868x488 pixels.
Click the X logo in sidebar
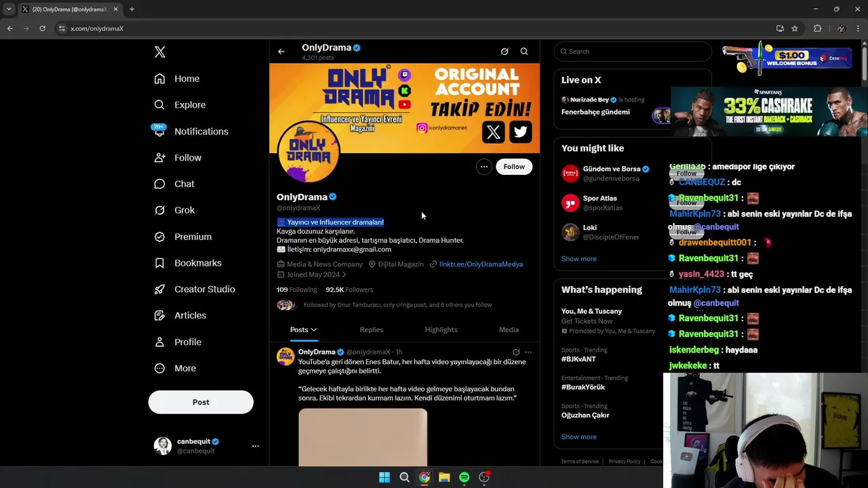[x=160, y=52]
